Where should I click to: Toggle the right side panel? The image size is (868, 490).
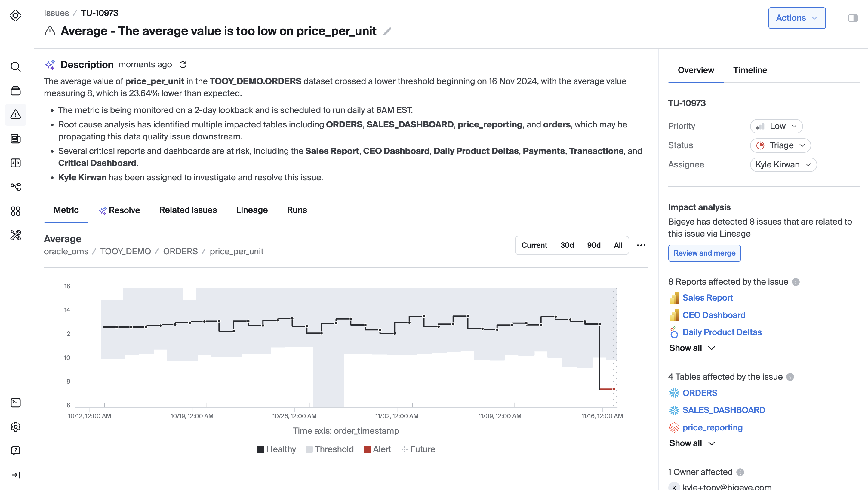pos(852,18)
